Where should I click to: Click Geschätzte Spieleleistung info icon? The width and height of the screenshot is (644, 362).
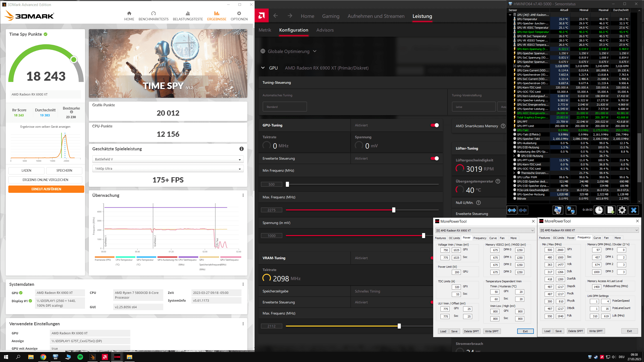[x=242, y=149]
